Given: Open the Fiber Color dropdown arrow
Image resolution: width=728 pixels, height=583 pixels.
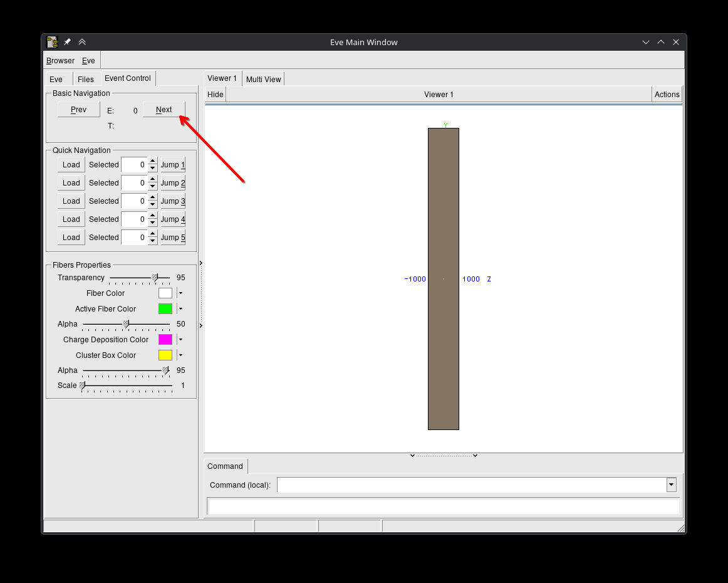Looking at the screenshot, I should coord(180,293).
